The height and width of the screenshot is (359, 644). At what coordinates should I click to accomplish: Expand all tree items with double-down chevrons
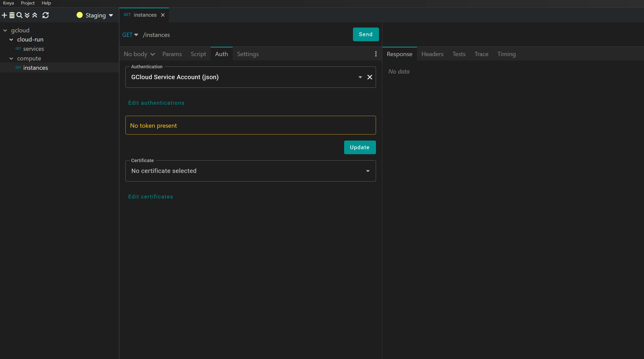pos(27,15)
